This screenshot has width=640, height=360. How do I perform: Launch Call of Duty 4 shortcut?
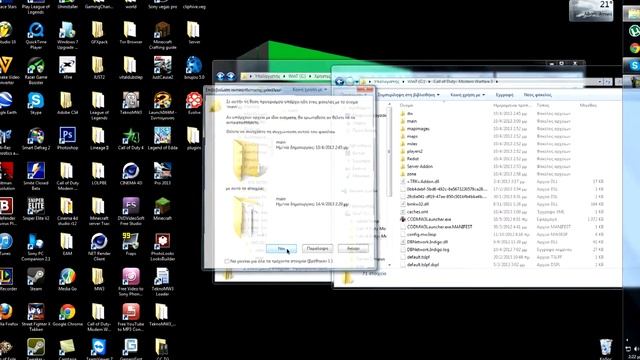pos(131,138)
